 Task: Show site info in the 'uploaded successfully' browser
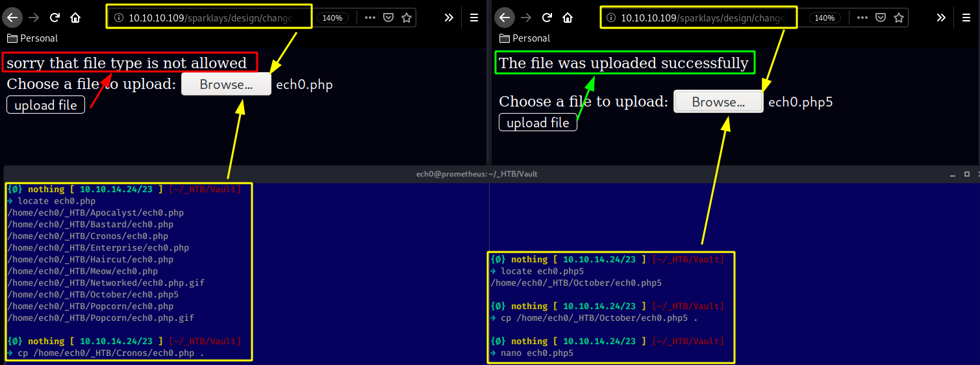[611, 18]
